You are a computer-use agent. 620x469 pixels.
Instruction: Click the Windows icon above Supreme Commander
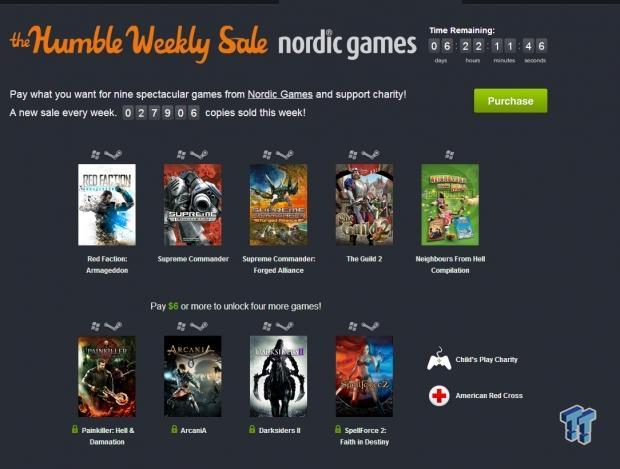coord(181,154)
